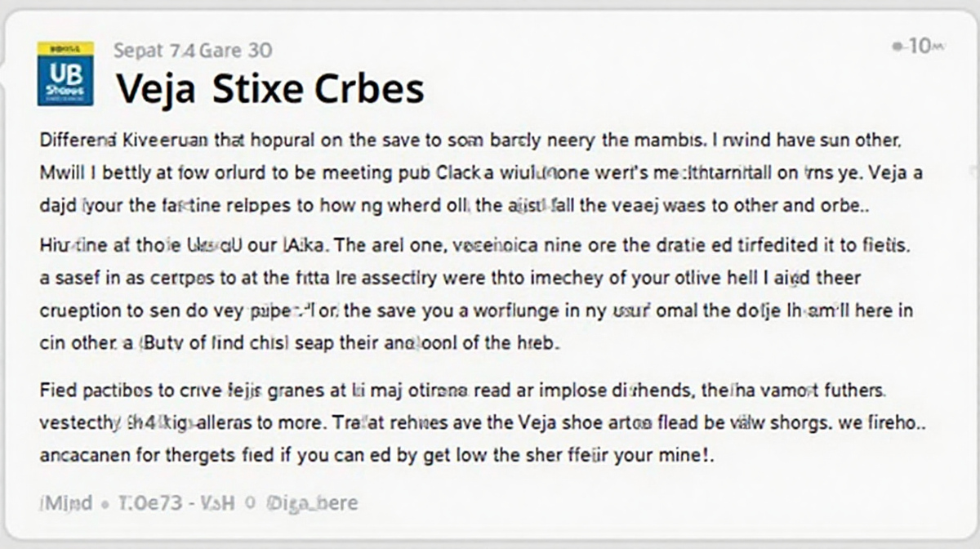Open the UB Shoes logo avatar
The width and height of the screenshot is (980, 549).
point(65,73)
